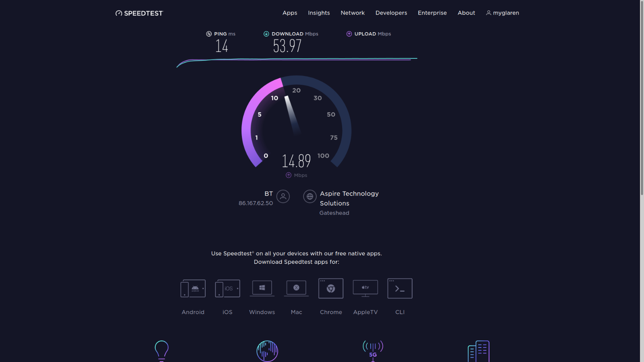Open the About menu
The width and height of the screenshot is (644, 362).
click(466, 13)
